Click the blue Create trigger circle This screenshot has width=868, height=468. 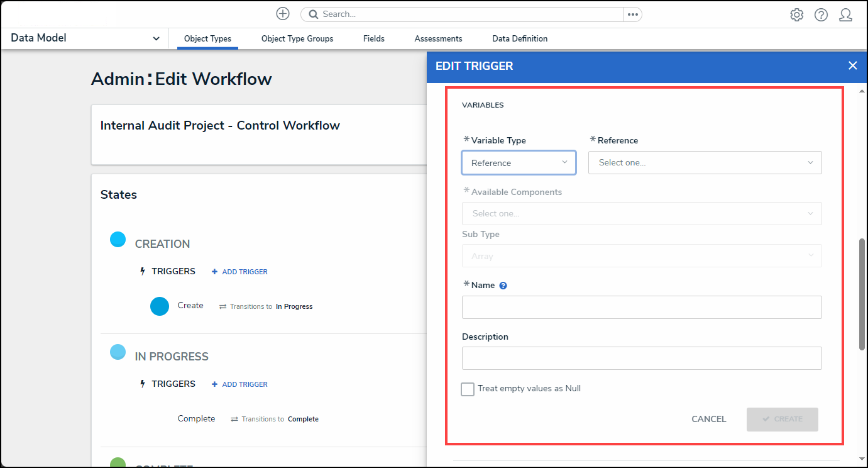click(160, 306)
